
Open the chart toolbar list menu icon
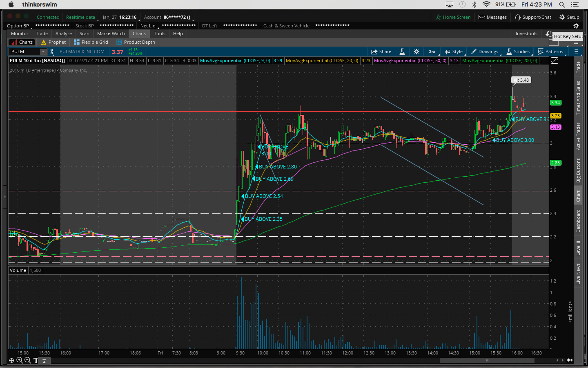pyautogui.click(x=576, y=52)
